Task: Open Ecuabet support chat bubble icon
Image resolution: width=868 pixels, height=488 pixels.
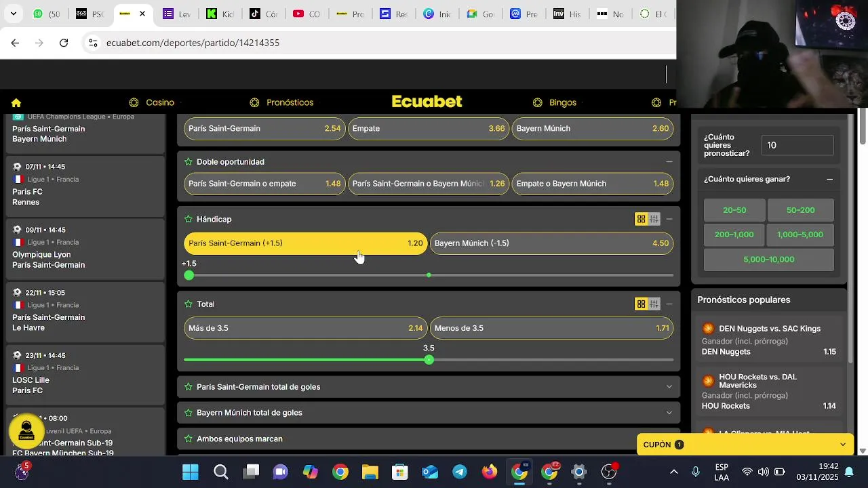Action: (x=26, y=431)
